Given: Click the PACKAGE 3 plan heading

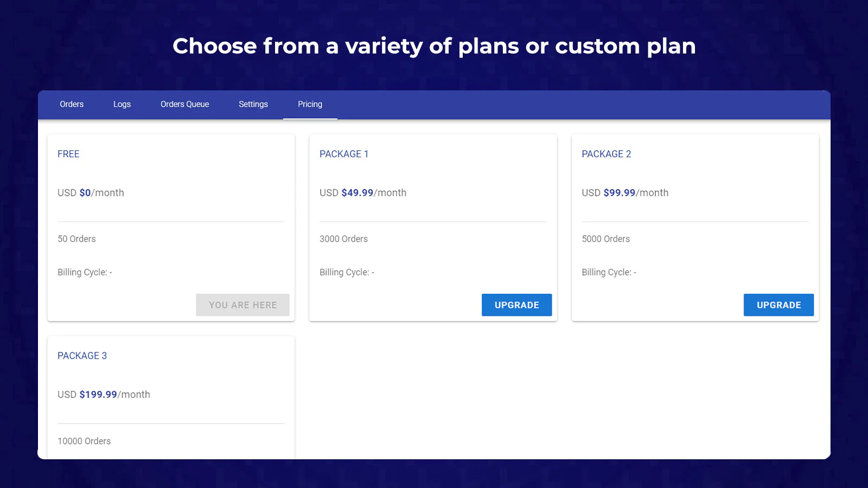Looking at the screenshot, I should tap(82, 356).
